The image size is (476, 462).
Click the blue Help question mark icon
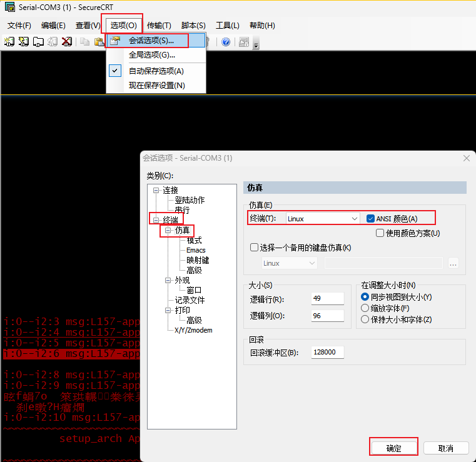pos(226,42)
